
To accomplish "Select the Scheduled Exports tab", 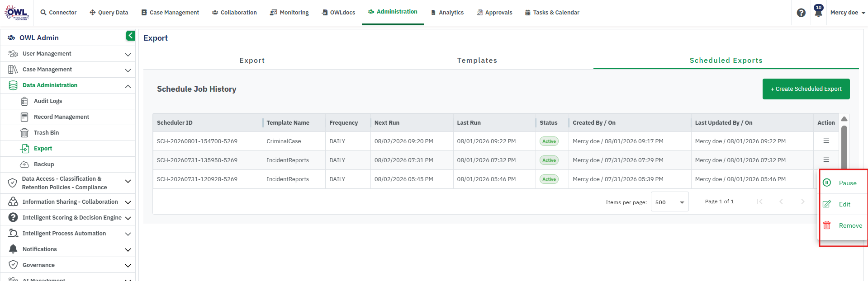I will (x=726, y=61).
